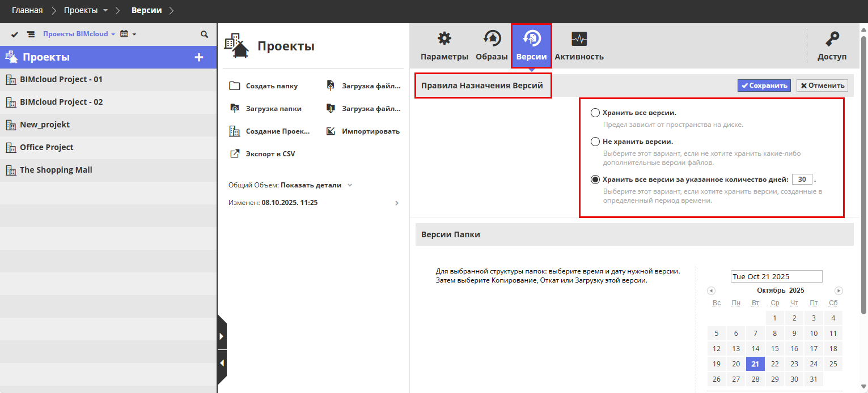Select October 31 in the calendar
The image size is (868, 393).
[x=814, y=379]
